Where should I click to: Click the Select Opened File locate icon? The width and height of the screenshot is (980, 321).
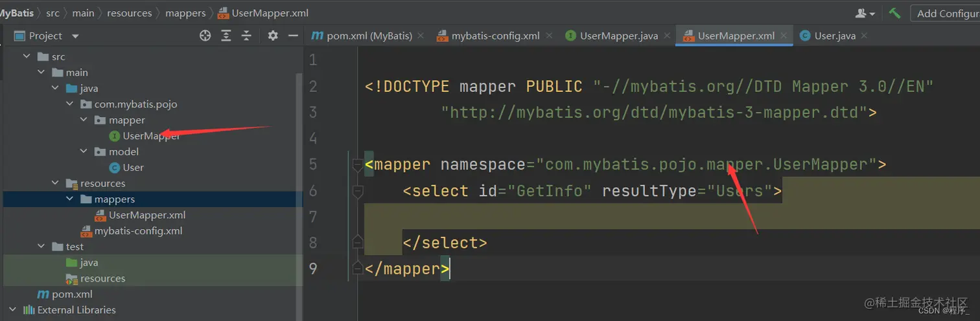tap(205, 36)
